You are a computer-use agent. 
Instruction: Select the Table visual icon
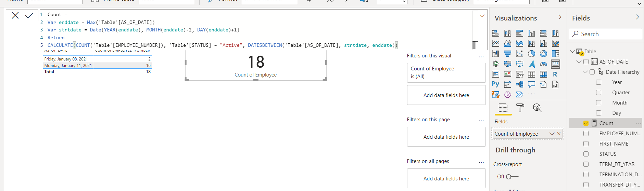531,74
